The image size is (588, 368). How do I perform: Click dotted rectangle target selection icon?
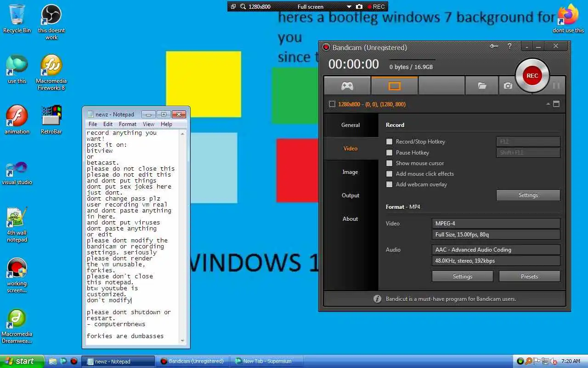tap(332, 104)
